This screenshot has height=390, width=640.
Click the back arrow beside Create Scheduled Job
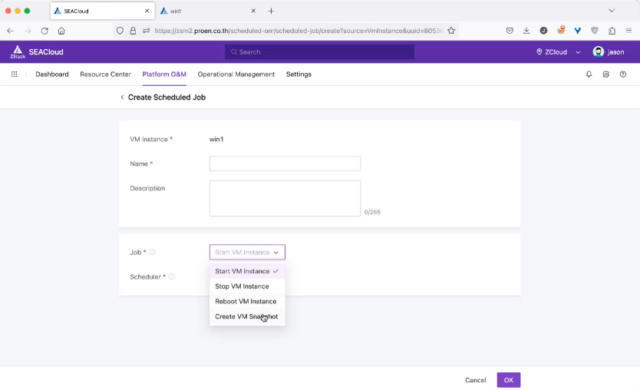[122, 97]
